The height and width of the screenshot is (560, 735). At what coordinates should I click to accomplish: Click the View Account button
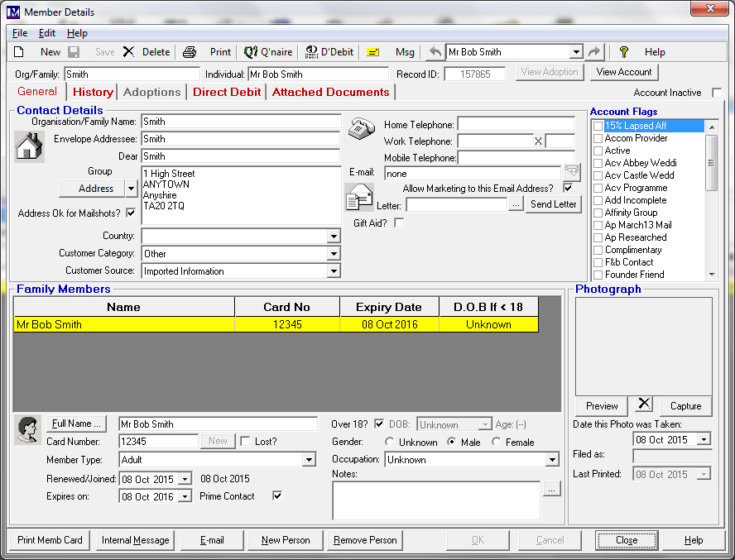click(x=624, y=73)
